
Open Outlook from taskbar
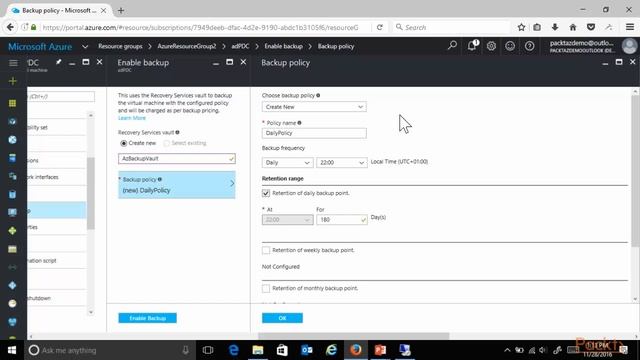(x=307, y=350)
